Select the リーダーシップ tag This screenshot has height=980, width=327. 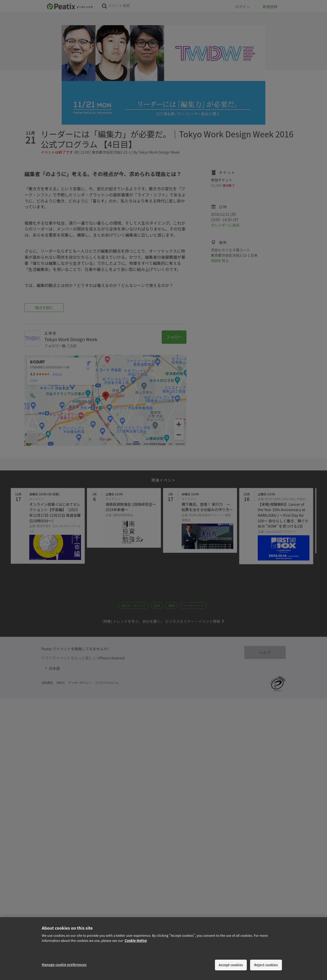click(x=193, y=605)
